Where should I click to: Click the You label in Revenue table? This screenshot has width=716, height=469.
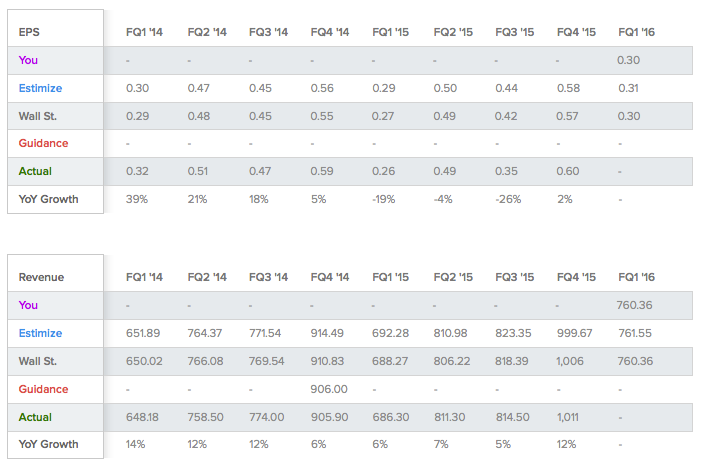[x=28, y=305]
